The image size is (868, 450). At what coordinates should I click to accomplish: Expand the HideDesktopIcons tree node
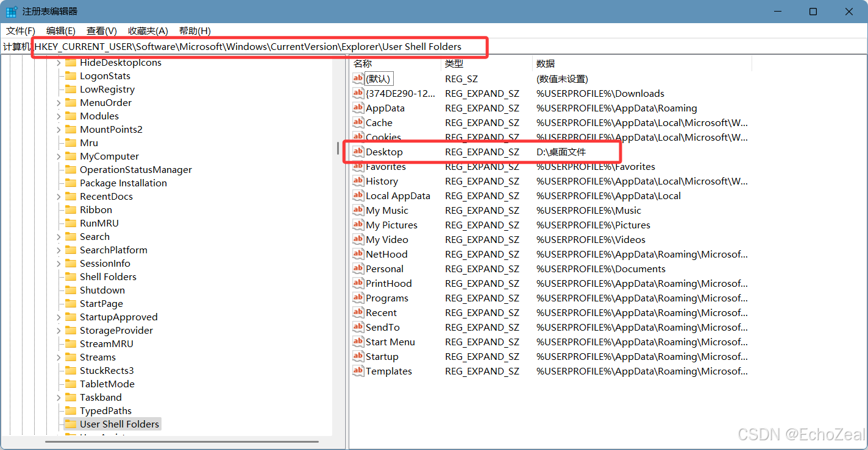coord(59,63)
